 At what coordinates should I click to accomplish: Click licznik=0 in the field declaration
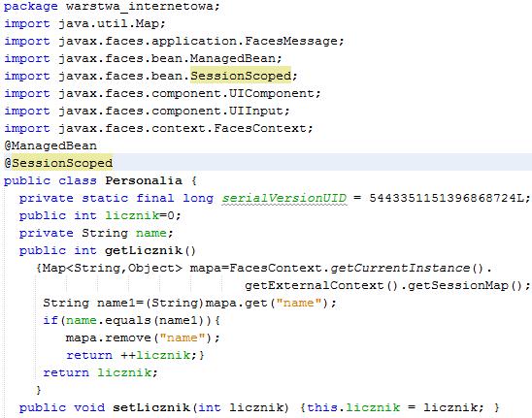[140, 215]
